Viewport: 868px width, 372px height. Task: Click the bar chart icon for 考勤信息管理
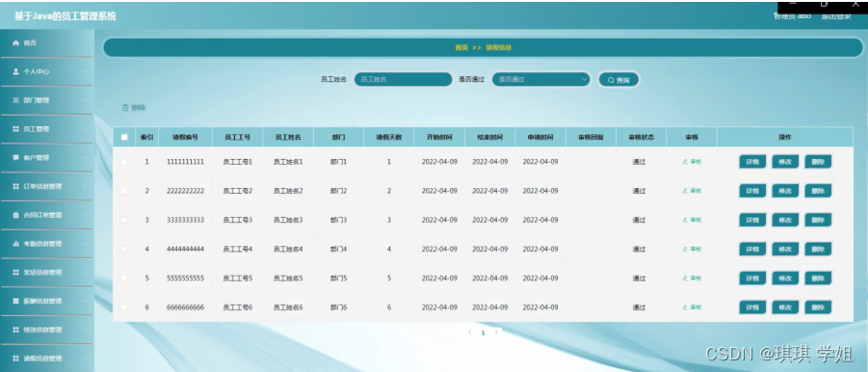[x=15, y=244]
